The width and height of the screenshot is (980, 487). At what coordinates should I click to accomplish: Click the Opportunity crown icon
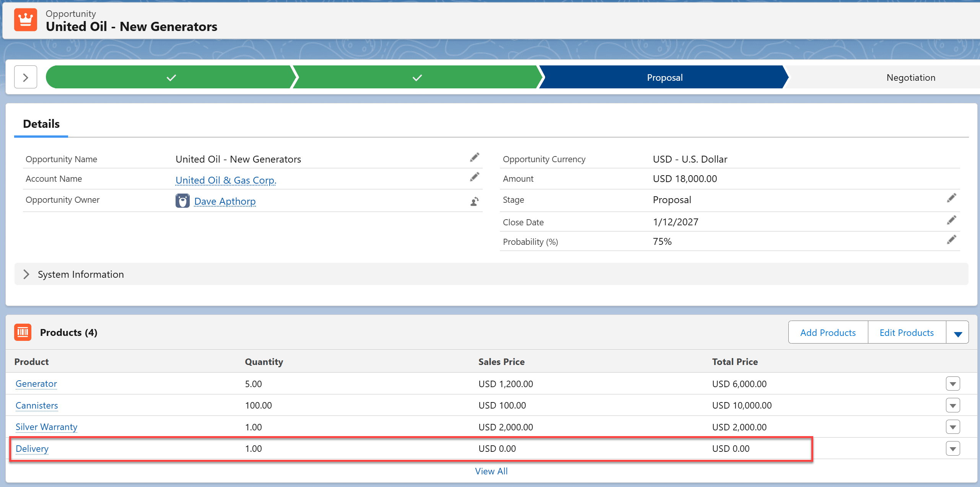26,20
